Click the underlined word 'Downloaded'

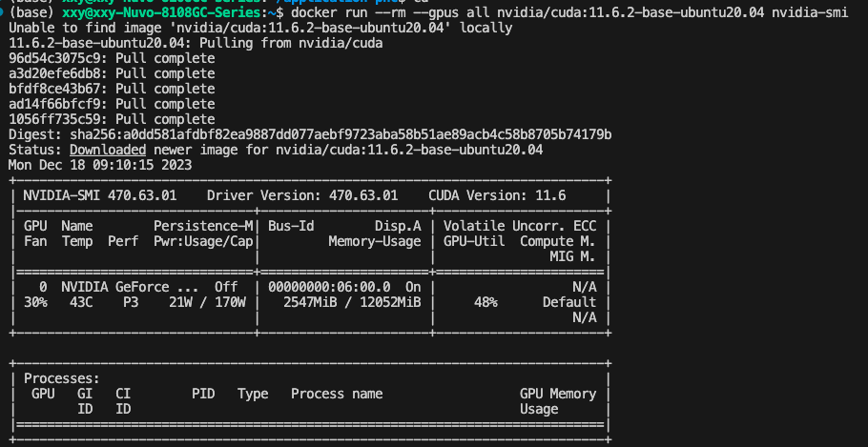coord(108,150)
